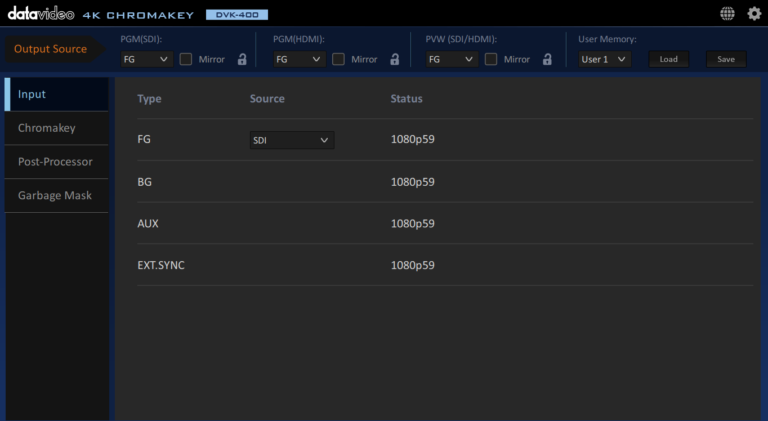Click the AUX row status 1080p59
The height and width of the screenshot is (421, 768).
point(412,223)
